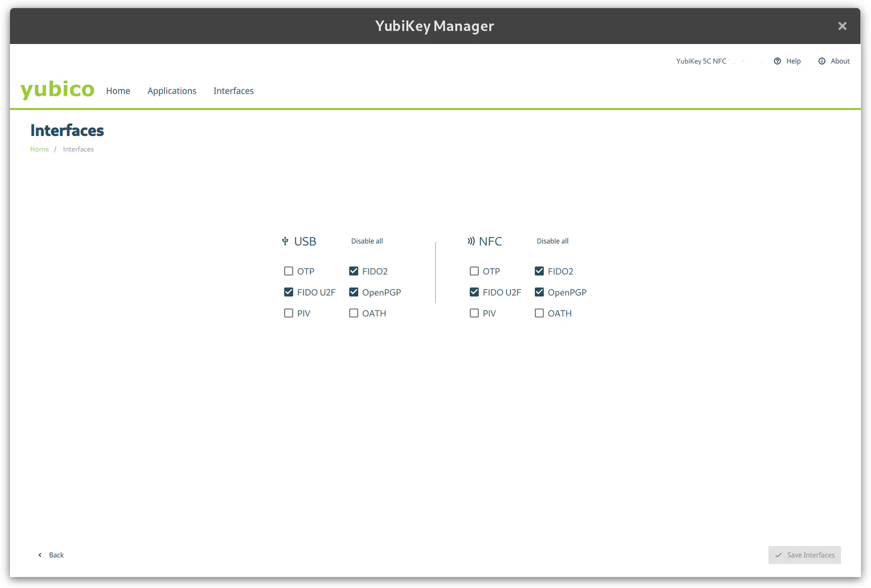
Task: Click the YubiKey 5C NFC device label
Action: click(x=701, y=61)
